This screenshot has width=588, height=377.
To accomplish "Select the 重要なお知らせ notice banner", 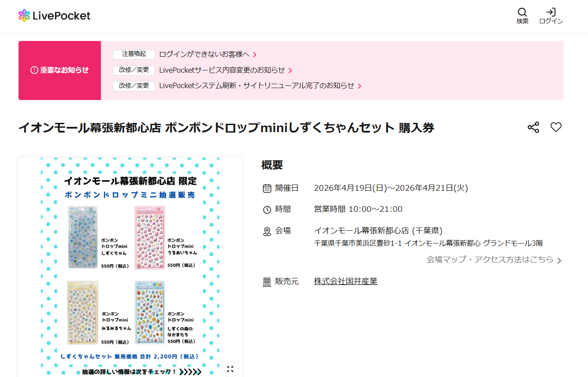I will tap(59, 70).
